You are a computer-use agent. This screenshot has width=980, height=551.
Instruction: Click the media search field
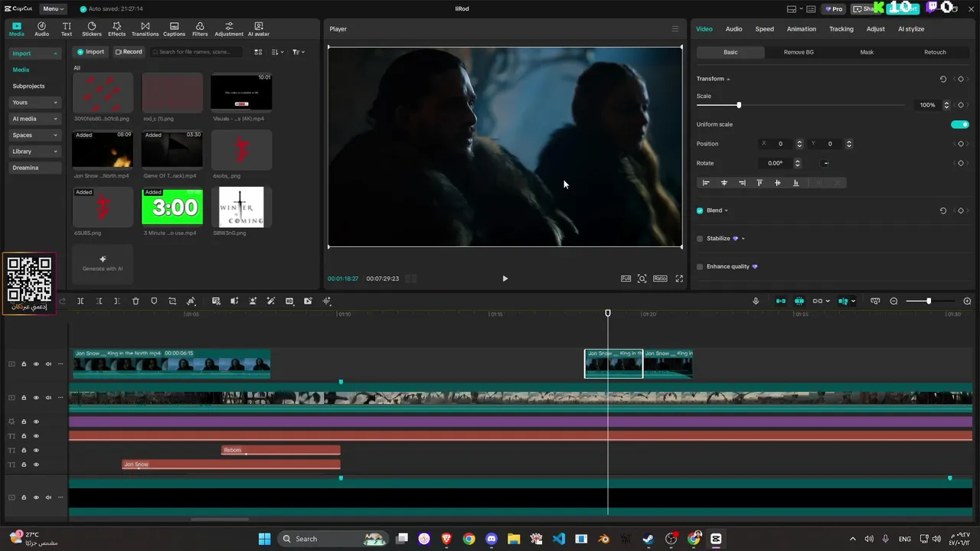[197, 52]
